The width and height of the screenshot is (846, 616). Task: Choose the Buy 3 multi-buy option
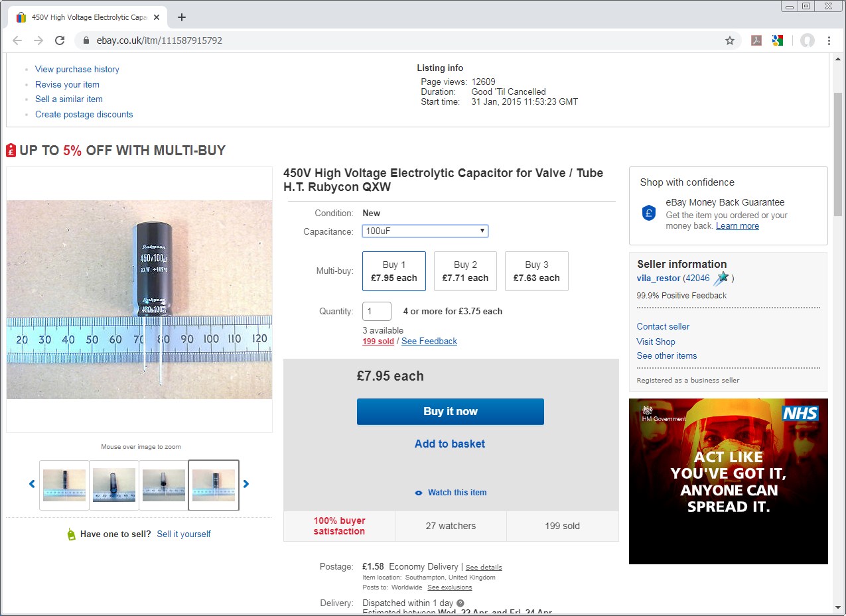536,271
